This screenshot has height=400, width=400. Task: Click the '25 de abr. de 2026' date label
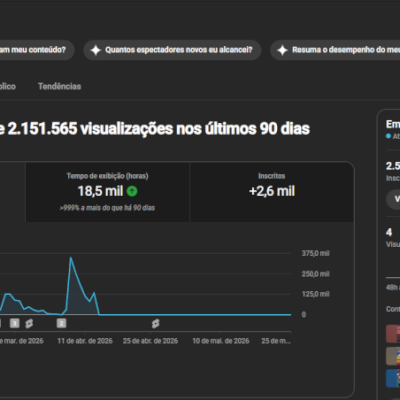(x=150, y=341)
